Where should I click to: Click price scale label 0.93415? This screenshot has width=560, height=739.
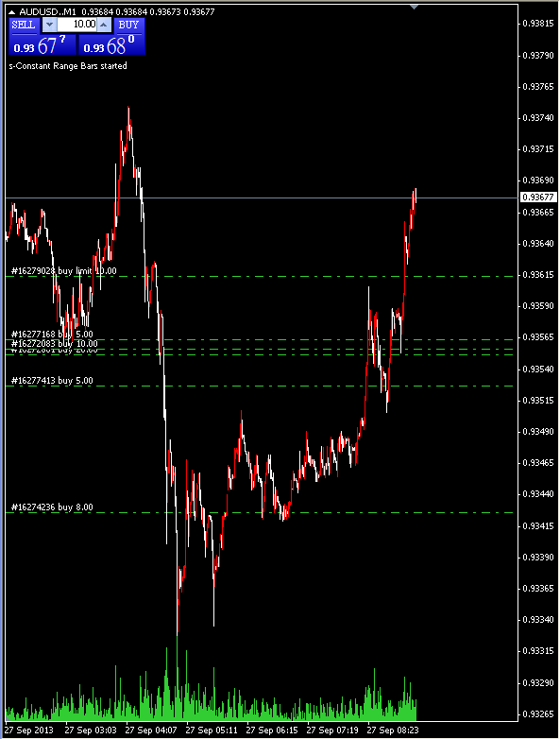(x=538, y=526)
